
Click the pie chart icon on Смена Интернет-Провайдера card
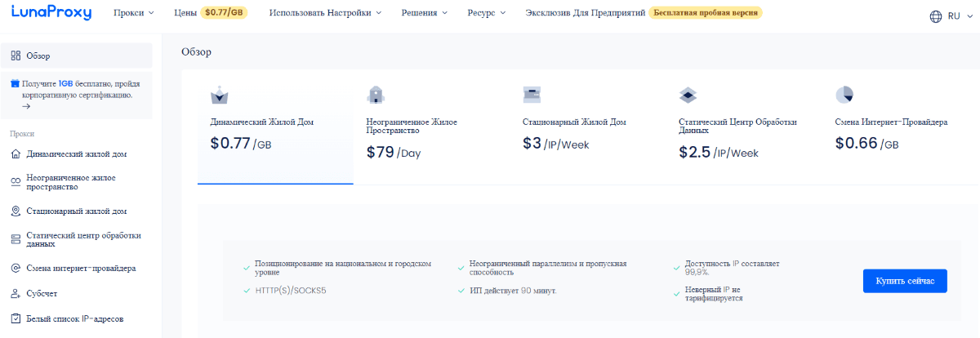[844, 95]
